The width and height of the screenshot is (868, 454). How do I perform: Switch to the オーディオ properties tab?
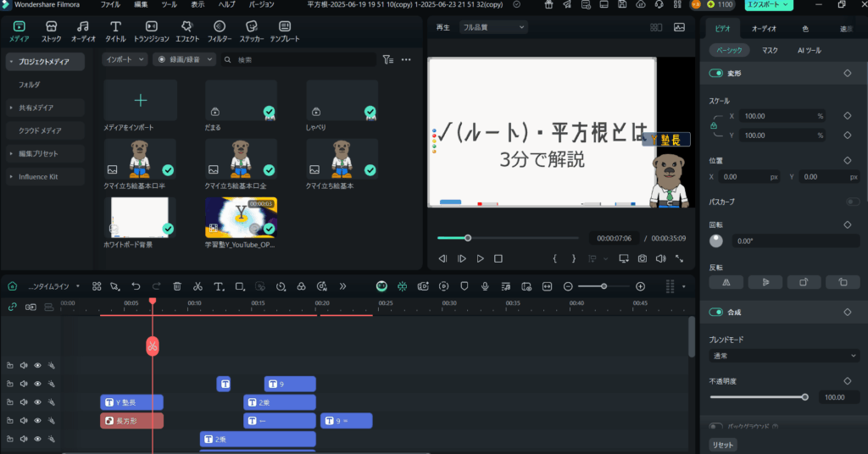[x=764, y=28]
